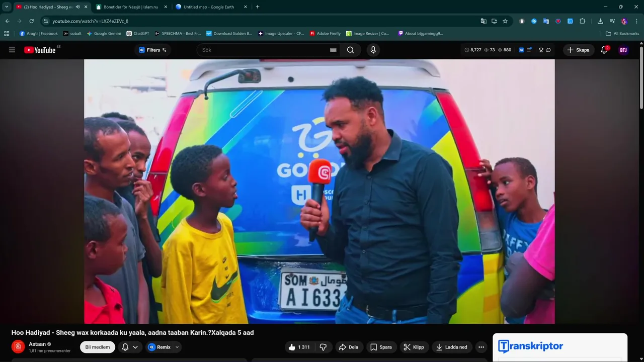Open the SPEECHMA bookmark

click(x=178, y=34)
